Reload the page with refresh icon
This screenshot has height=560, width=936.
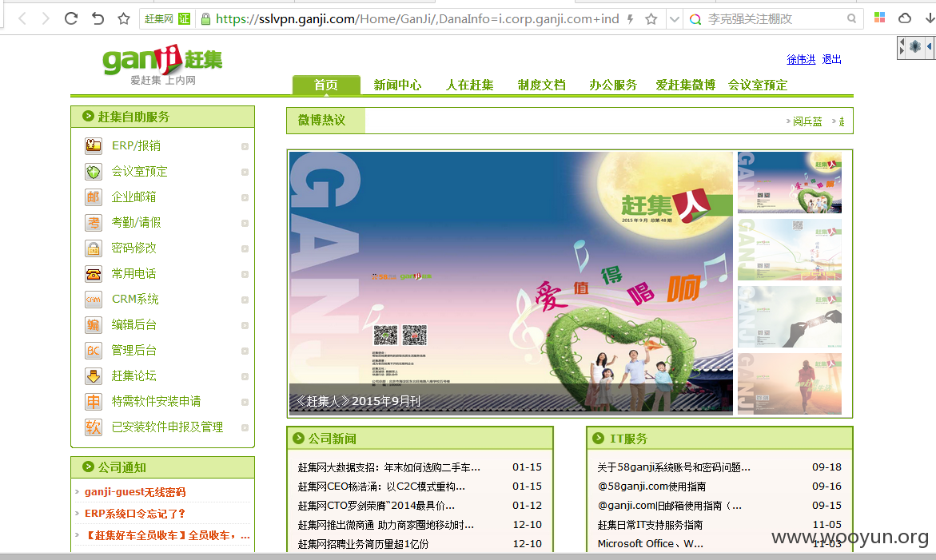pos(71,18)
